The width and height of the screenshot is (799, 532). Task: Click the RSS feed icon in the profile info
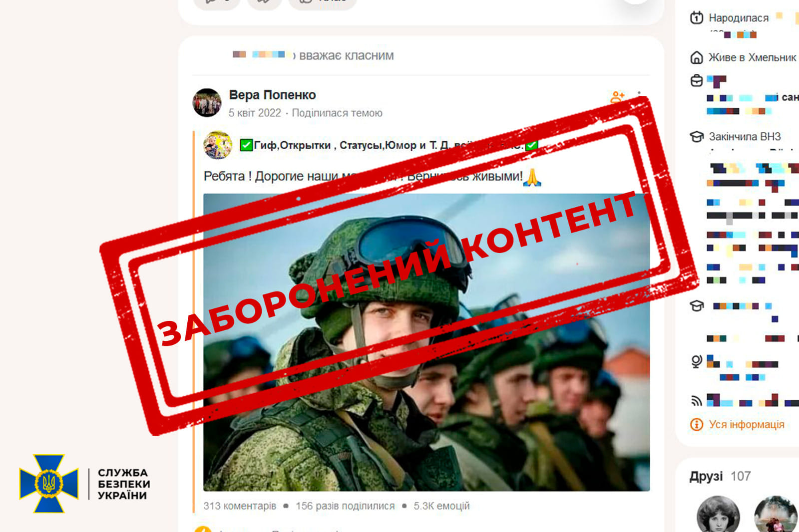(697, 400)
